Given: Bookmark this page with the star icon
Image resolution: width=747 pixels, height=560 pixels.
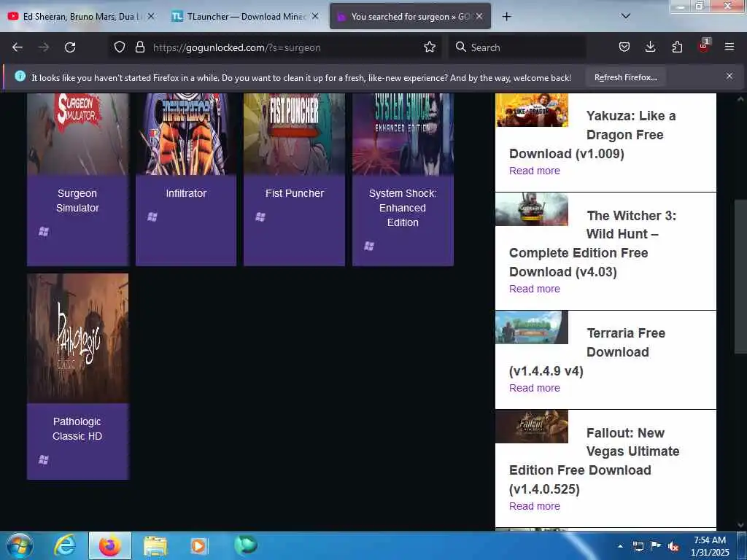Looking at the screenshot, I should [x=430, y=47].
